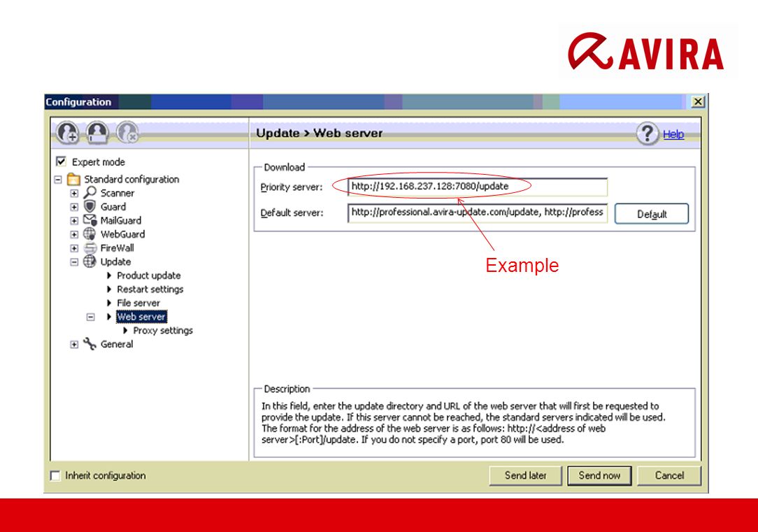The width and height of the screenshot is (758, 532).
Task: Click the Default server input field
Action: point(477,213)
